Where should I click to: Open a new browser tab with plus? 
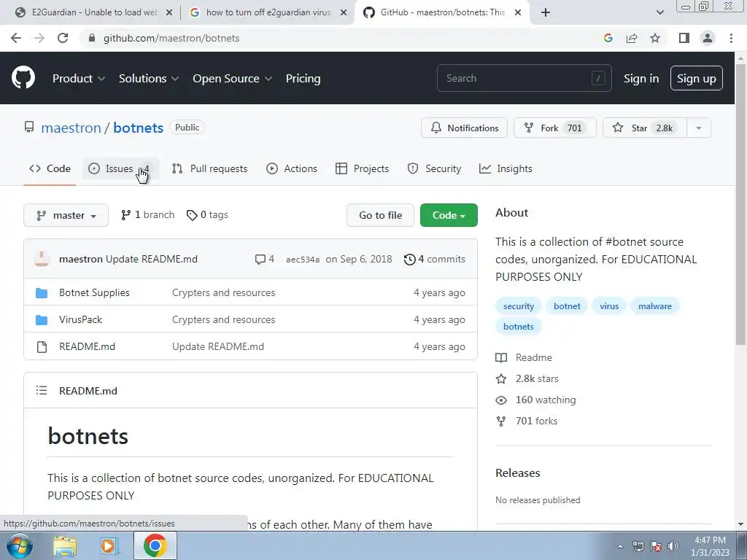click(546, 12)
